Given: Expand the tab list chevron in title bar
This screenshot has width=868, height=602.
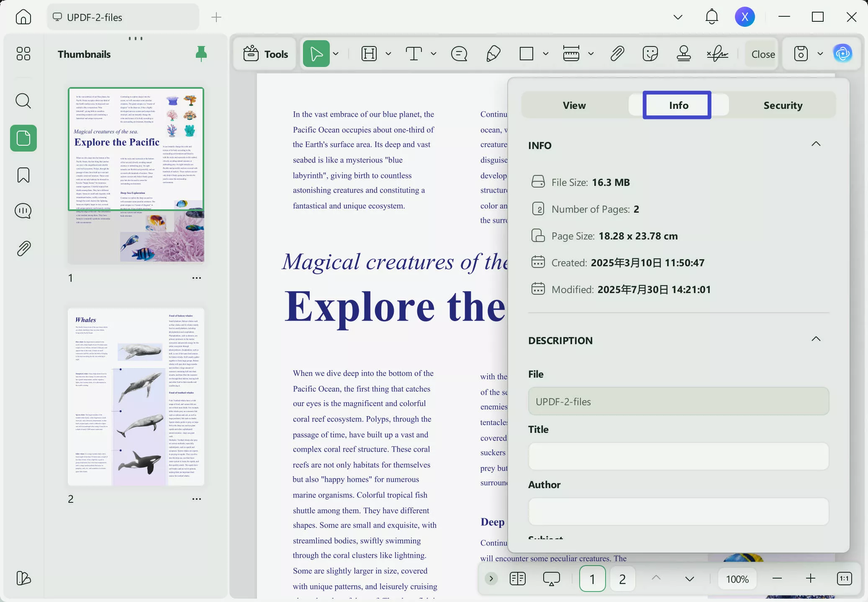Looking at the screenshot, I should [x=678, y=17].
